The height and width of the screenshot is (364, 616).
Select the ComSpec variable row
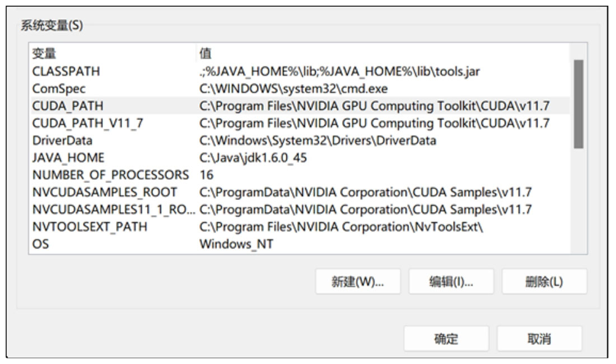[x=300, y=88]
